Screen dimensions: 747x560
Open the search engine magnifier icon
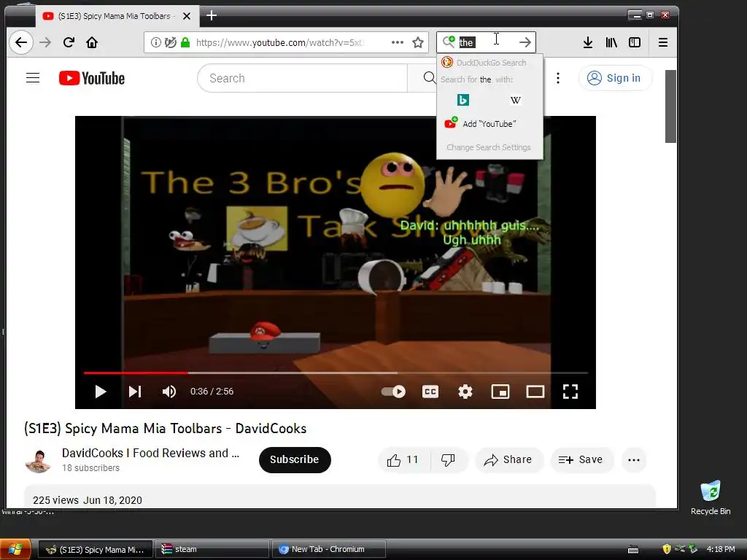pyautogui.click(x=449, y=42)
